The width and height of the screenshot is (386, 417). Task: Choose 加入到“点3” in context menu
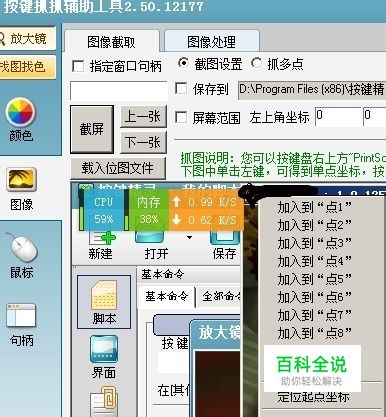coord(315,243)
